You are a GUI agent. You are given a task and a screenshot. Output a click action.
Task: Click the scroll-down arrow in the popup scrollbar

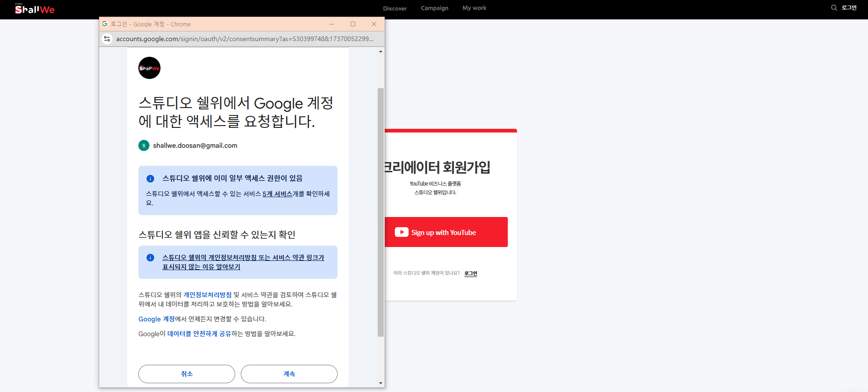(380, 383)
